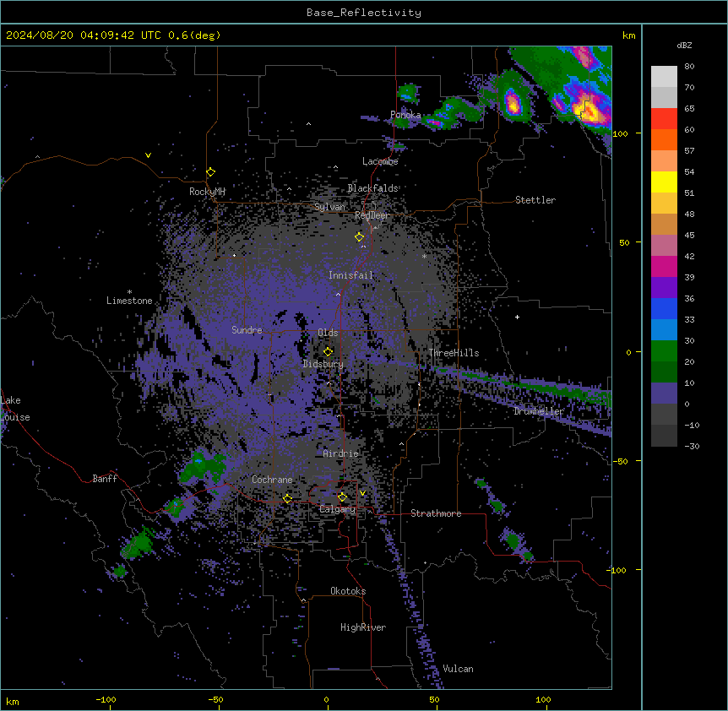Pick the orange swatch between 60 and 57 dBZ
The width and height of the screenshot is (728, 711).
tap(664, 139)
